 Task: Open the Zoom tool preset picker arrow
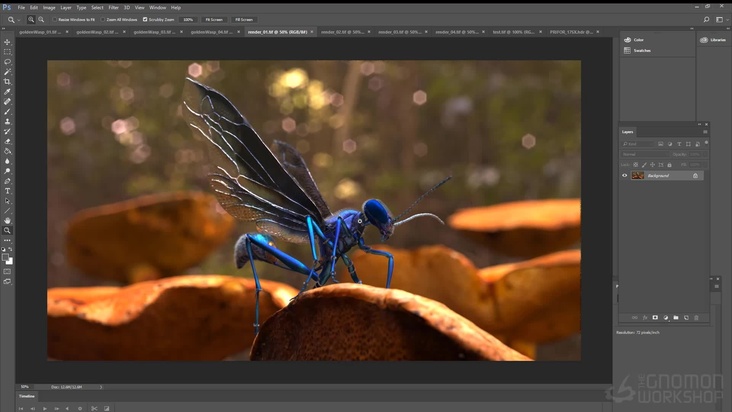pos(19,20)
